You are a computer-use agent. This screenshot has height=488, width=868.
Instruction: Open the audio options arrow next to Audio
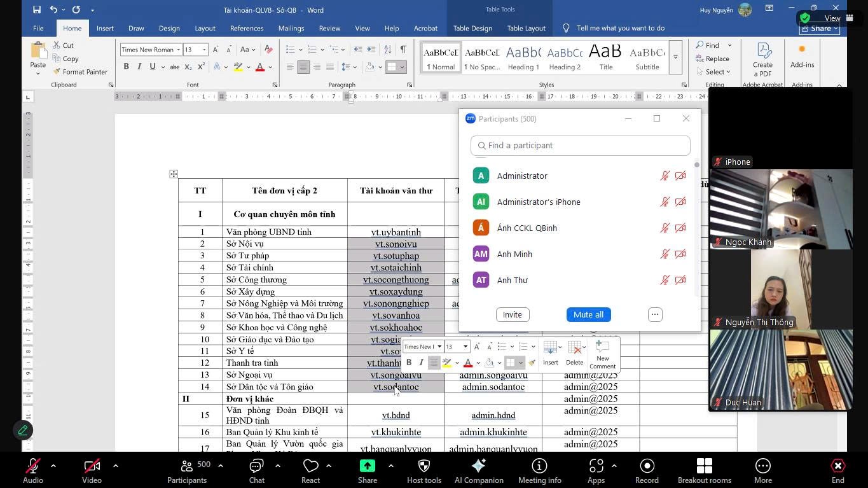pyautogui.click(x=53, y=466)
